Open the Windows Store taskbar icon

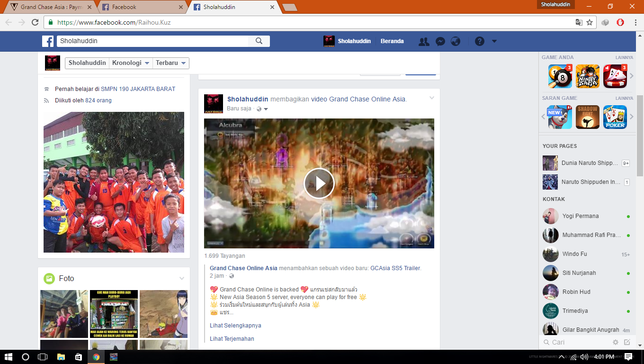pyautogui.click(x=78, y=357)
